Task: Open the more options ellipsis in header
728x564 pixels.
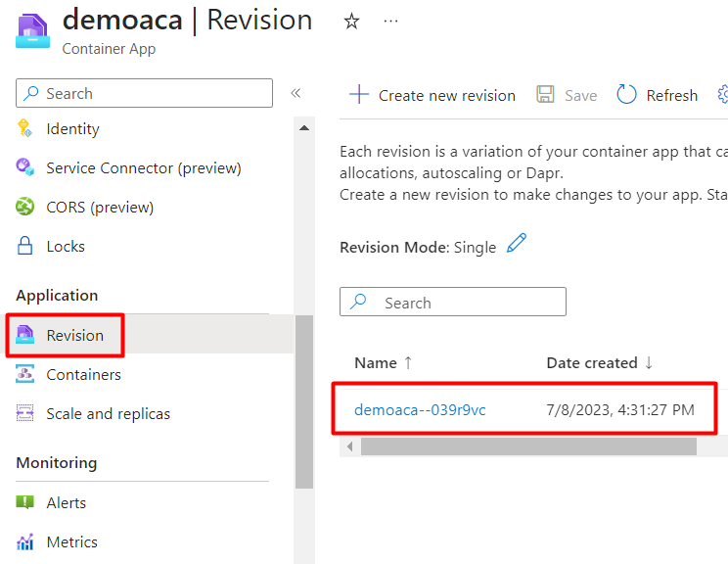Action: (390, 21)
